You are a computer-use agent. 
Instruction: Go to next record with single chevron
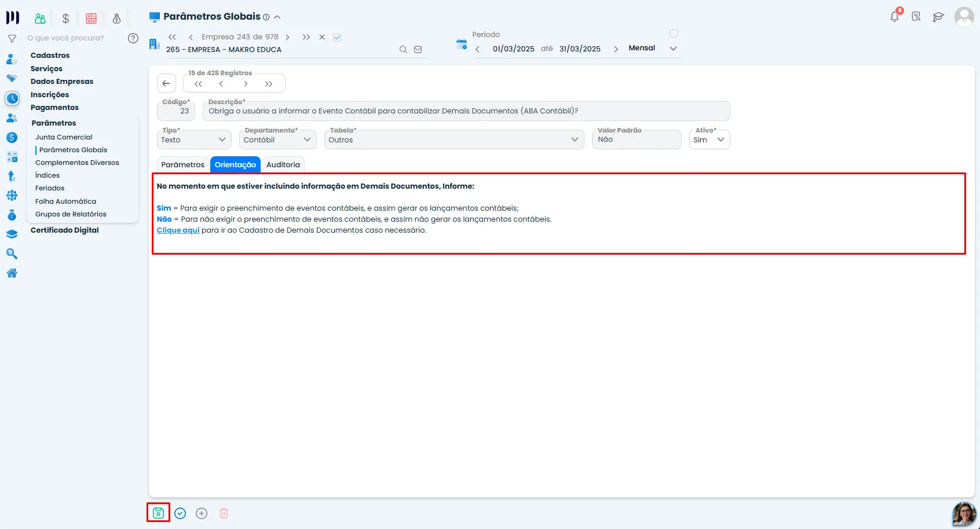pos(246,84)
